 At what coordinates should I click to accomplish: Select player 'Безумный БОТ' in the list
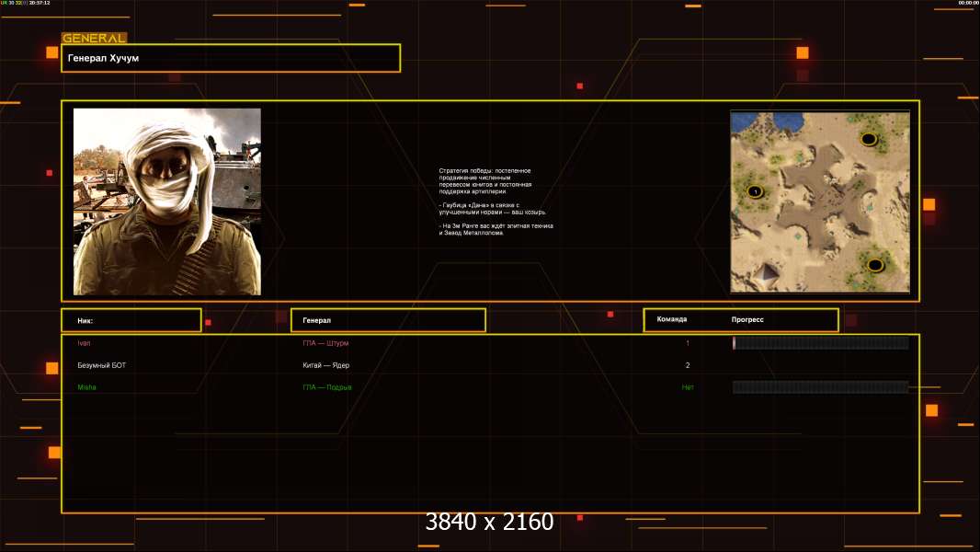101,365
